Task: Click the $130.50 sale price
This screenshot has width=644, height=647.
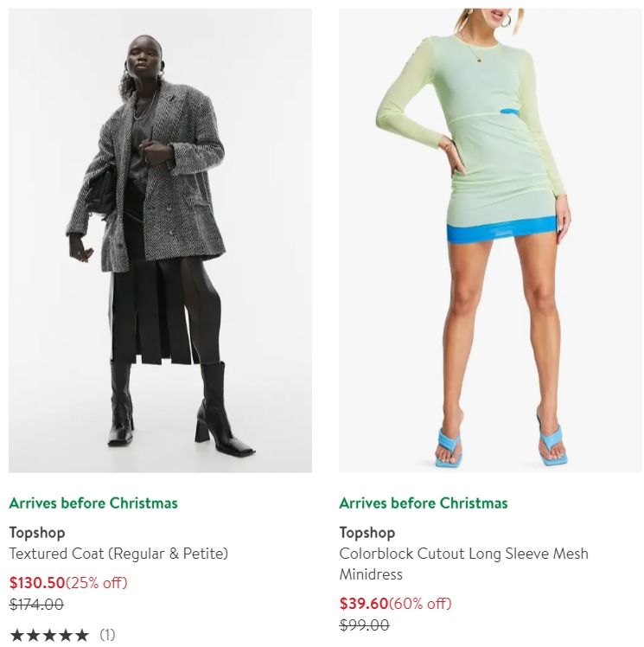Action: [37, 583]
